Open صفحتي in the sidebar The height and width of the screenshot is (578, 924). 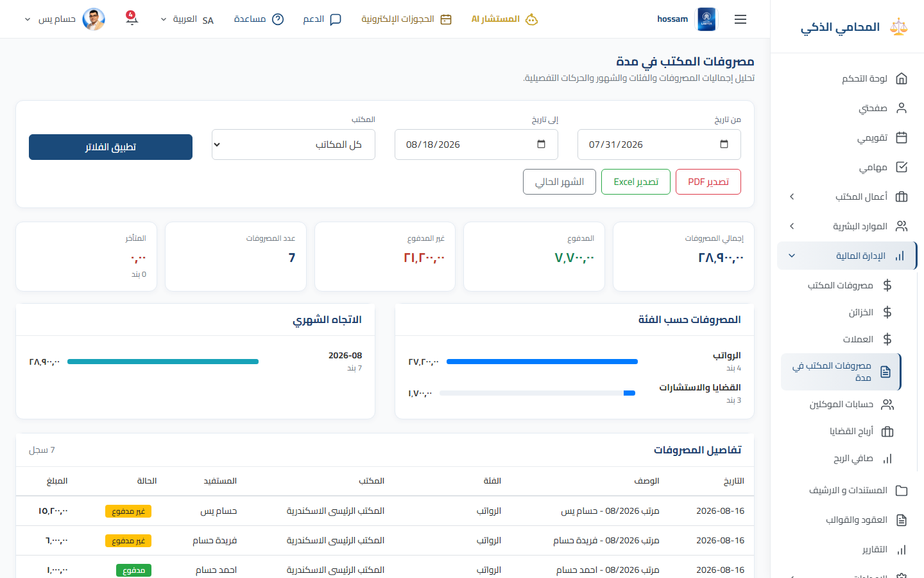873,108
